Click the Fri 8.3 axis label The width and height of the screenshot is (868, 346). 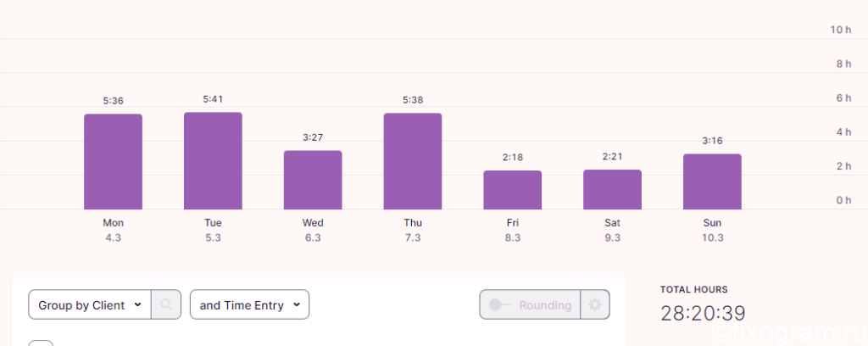pyautogui.click(x=513, y=231)
